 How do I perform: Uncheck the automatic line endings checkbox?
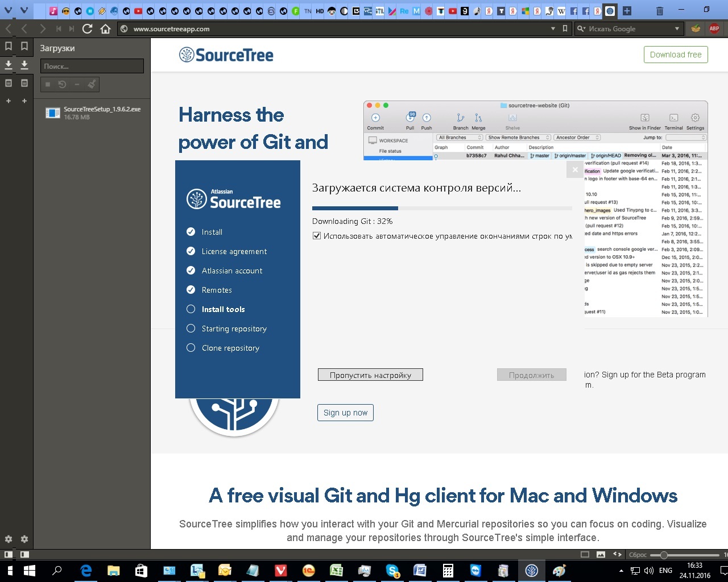(x=317, y=236)
